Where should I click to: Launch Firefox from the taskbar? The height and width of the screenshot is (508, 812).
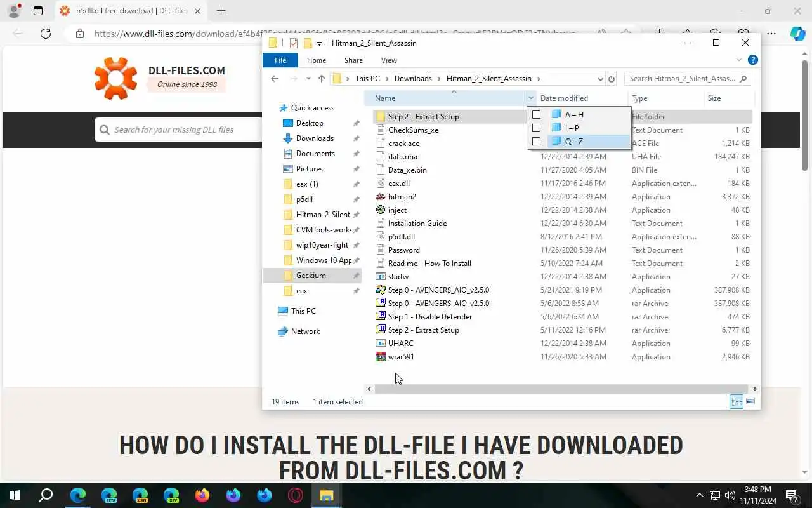pyautogui.click(x=202, y=495)
